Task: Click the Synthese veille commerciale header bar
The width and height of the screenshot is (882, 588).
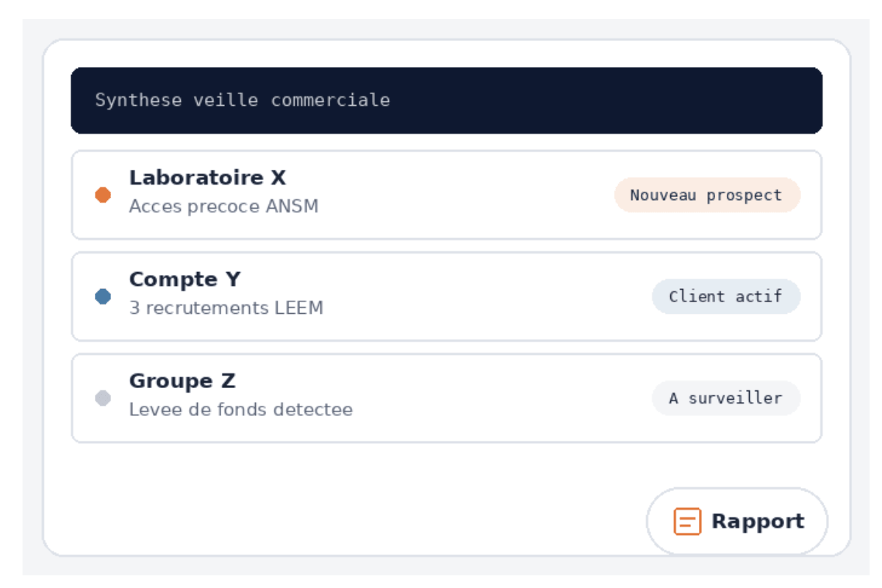Action: coord(447,101)
